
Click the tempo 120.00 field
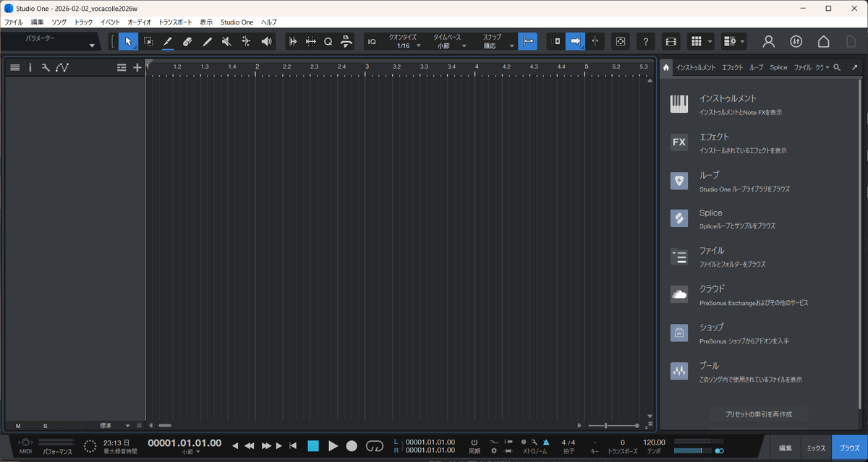(x=654, y=442)
